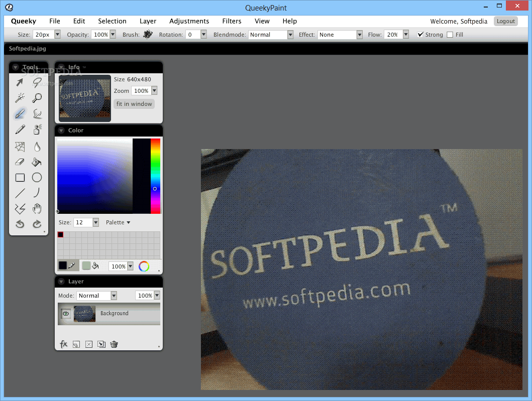The width and height of the screenshot is (532, 401).
Task: Open the Flow dropdown
Action: pyautogui.click(x=406, y=34)
